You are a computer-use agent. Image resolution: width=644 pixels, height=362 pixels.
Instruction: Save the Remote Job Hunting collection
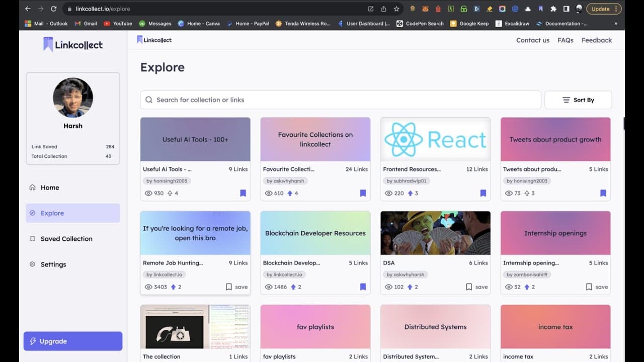pyautogui.click(x=236, y=287)
